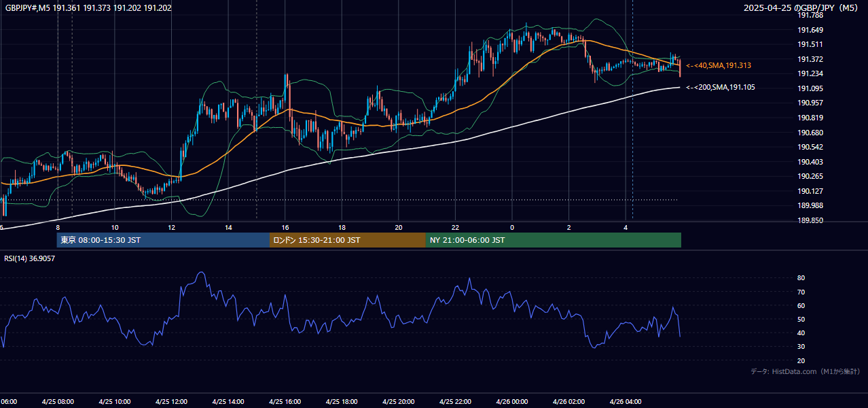This screenshot has height=408, width=868.
Task: Click hour label 12 under the price chart
Action: tap(171, 227)
